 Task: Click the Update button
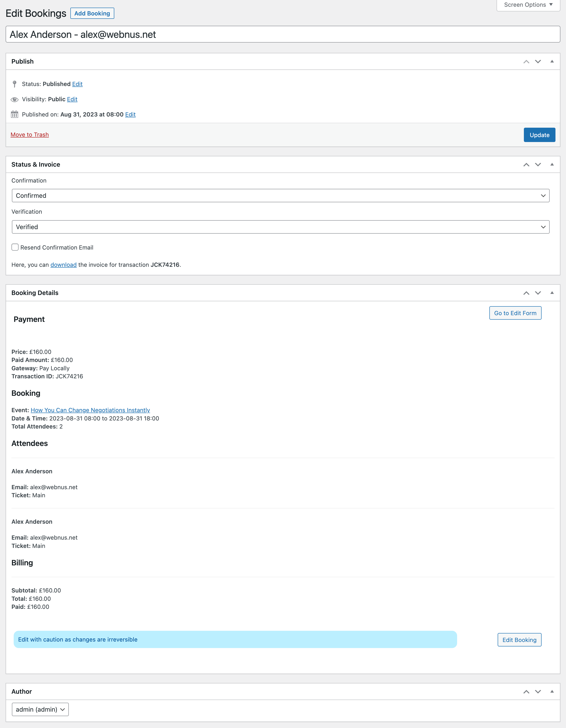click(x=539, y=135)
